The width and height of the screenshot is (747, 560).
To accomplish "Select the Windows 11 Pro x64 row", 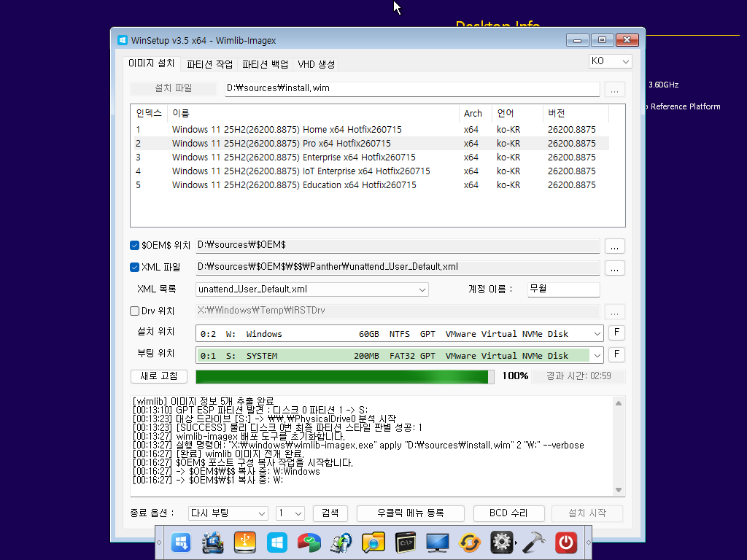I will tap(371, 144).
